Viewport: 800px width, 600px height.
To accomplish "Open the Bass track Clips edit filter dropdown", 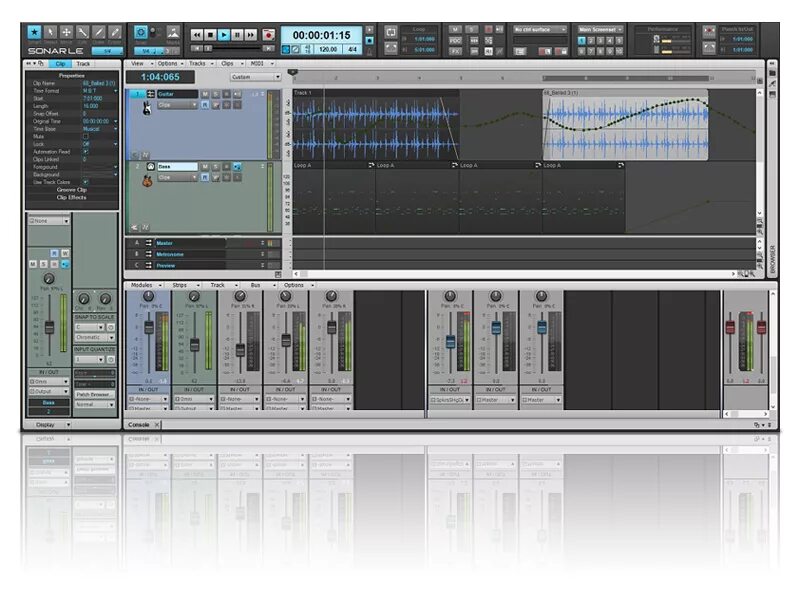I will pyautogui.click(x=178, y=178).
